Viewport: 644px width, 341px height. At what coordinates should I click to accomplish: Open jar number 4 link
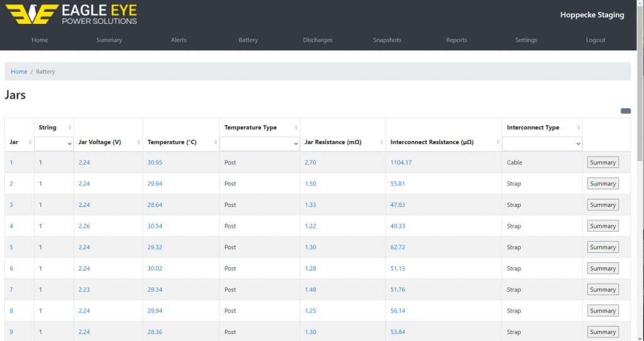click(x=11, y=226)
